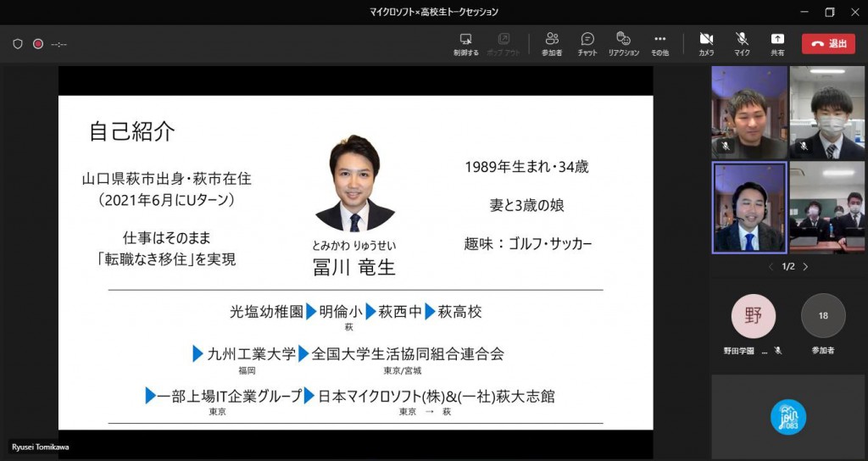The width and height of the screenshot is (868, 461).
Task: Click the text 九州工業大学 on slide
Action: coord(251,353)
